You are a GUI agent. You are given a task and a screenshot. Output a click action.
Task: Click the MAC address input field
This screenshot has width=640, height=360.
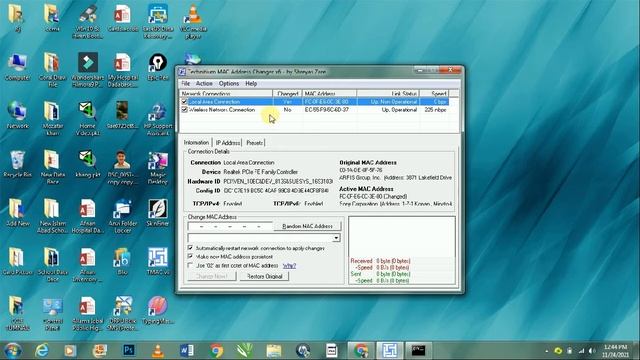coord(230,226)
